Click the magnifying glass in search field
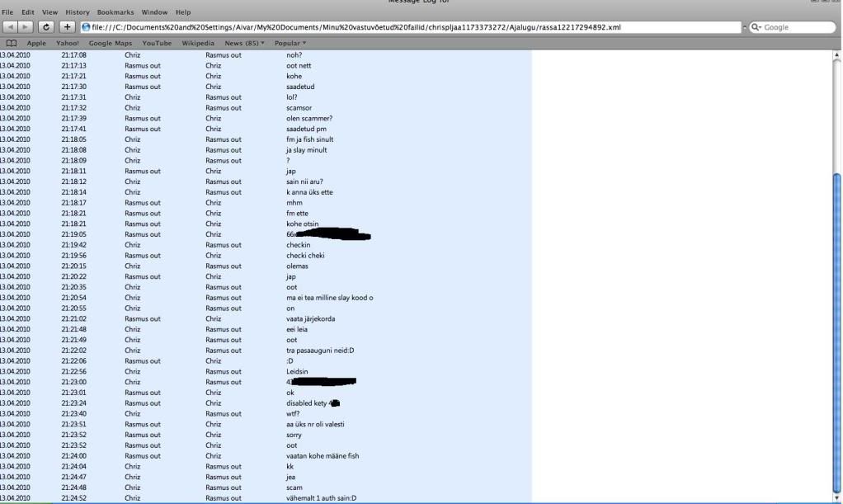843x504 pixels. [x=756, y=27]
